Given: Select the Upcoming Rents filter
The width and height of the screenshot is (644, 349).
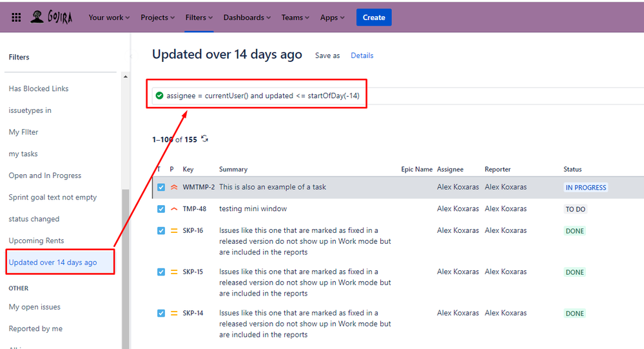Looking at the screenshot, I should click(36, 241).
